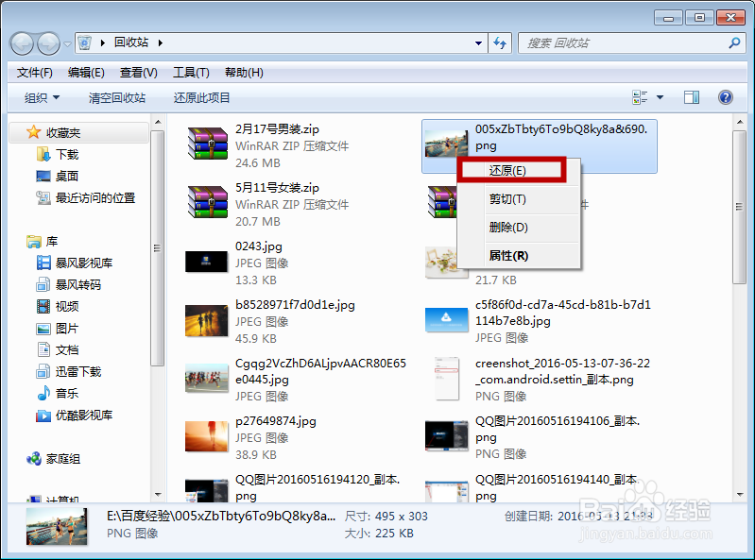The height and width of the screenshot is (560, 755).
Task: Open the view options dropdown arrow
Action: pyautogui.click(x=661, y=97)
